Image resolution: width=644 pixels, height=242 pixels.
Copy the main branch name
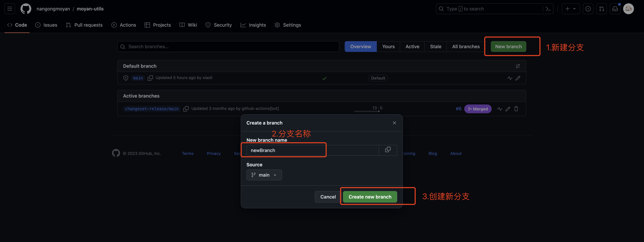click(150, 78)
